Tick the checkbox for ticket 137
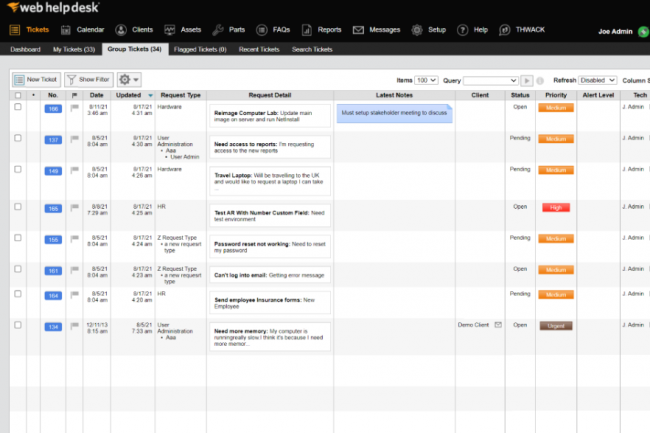Viewport: 650px width, 433px height. click(17, 139)
